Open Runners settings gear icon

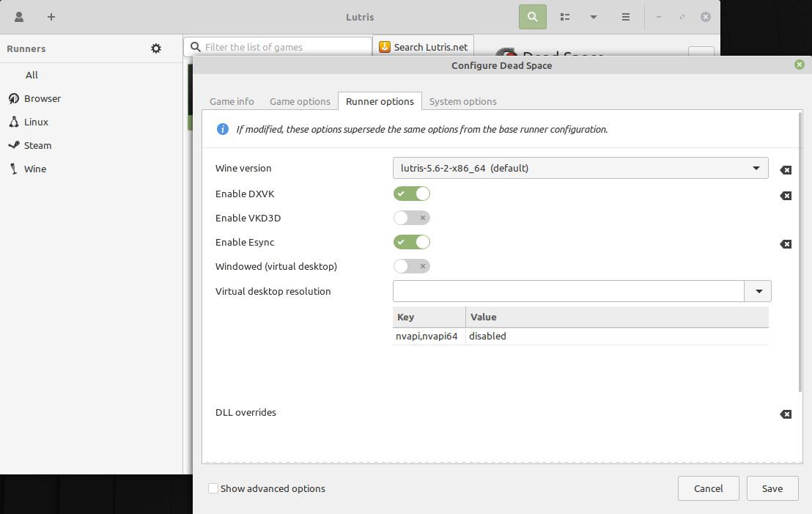[x=156, y=48]
